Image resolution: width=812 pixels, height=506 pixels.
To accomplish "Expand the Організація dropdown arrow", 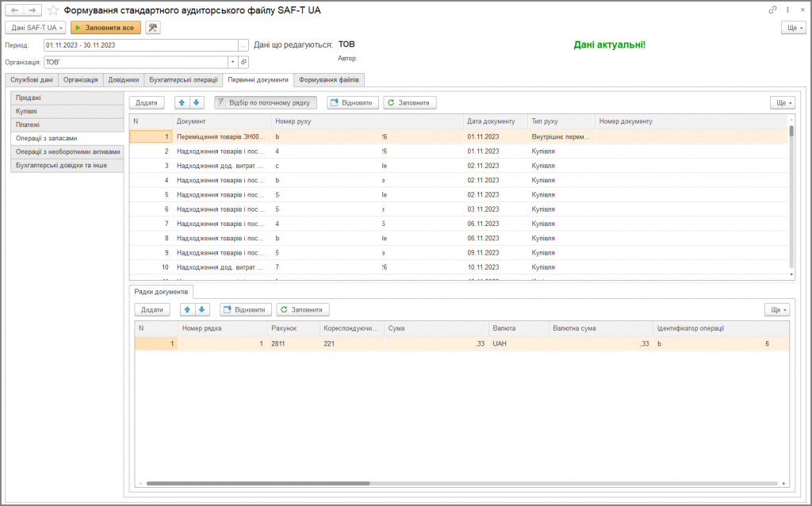I will coord(232,62).
